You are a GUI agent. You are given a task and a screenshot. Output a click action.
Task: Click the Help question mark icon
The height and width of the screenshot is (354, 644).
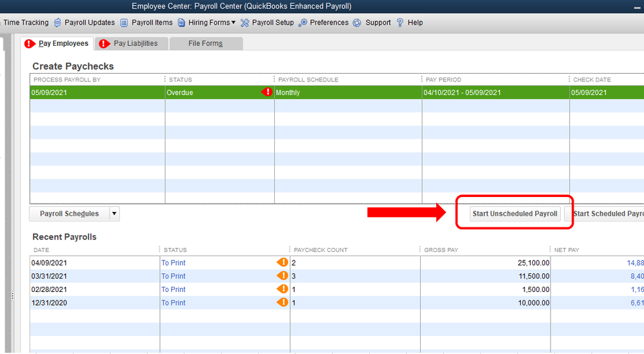[x=400, y=23]
